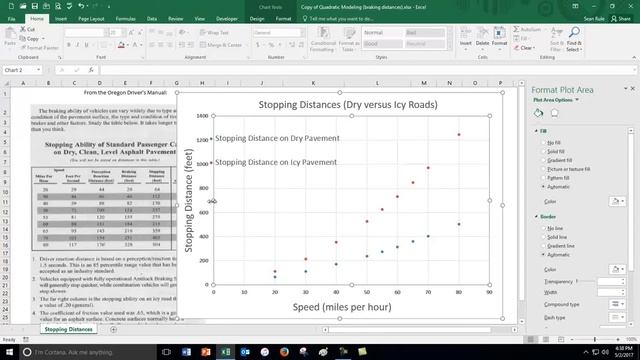Open the Border Color swatch picker
The height and width of the screenshot is (360, 640).
tap(617, 269)
